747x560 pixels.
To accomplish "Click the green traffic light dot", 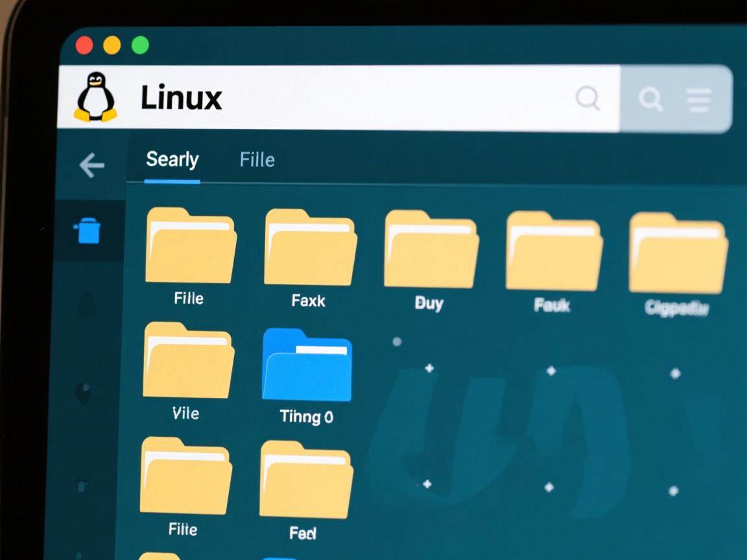I will pyautogui.click(x=140, y=44).
